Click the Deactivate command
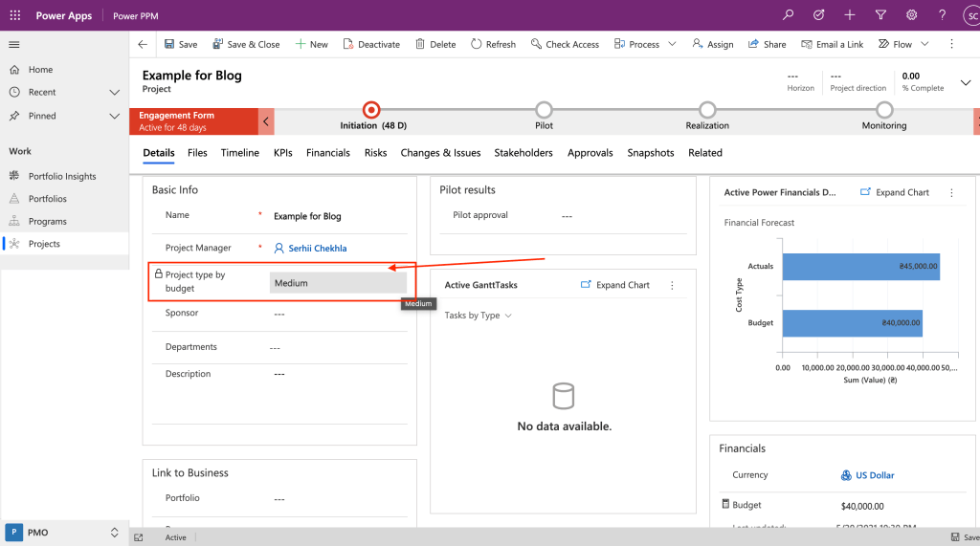Image resolution: width=980 pixels, height=546 pixels. (x=371, y=44)
